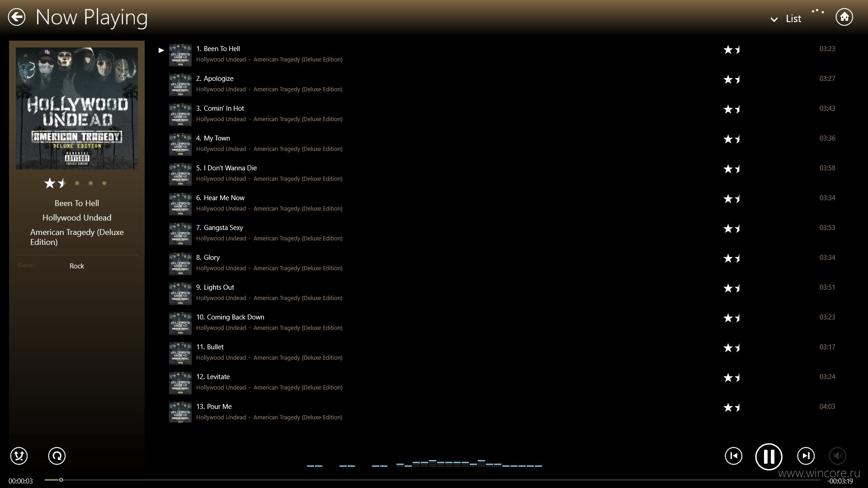
Task: Click album thumbnail of Glory row
Action: pyautogui.click(x=180, y=264)
